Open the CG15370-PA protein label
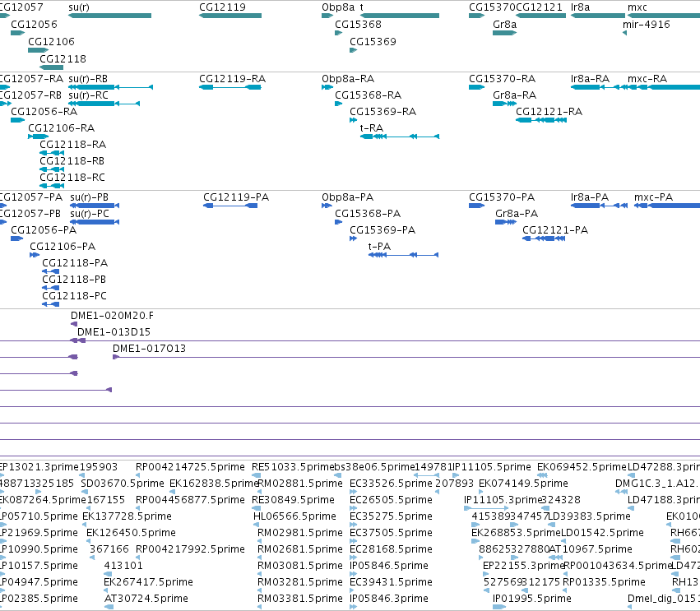Screen dimensions: 700x611 point(501,197)
